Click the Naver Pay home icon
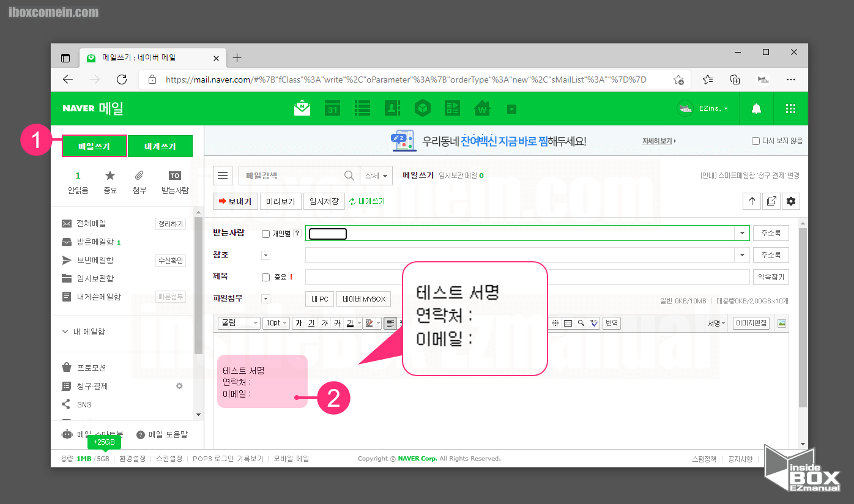Image resolution: width=854 pixels, height=504 pixels. click(482, 108)
